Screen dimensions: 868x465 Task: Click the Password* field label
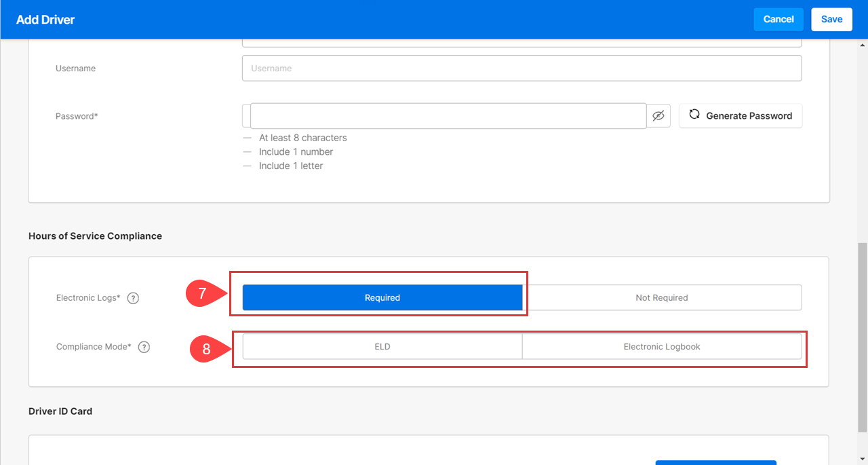pos(77,116)
